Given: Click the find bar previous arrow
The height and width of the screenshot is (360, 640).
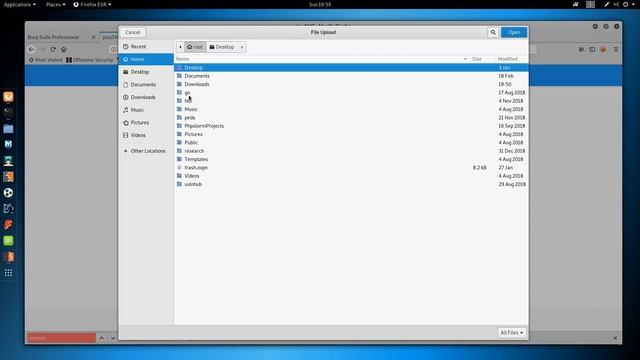Looking at the screenshot, I should click(102, 338).
